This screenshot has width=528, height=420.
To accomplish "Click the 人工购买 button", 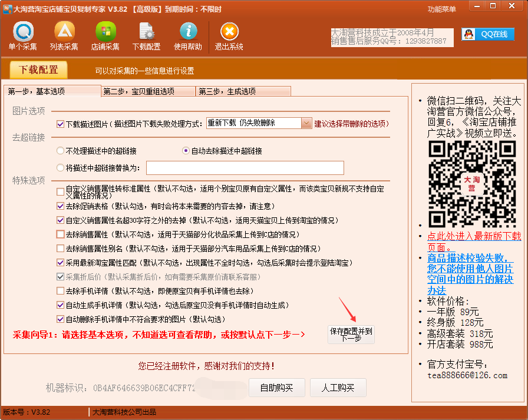I will (338, 388).
